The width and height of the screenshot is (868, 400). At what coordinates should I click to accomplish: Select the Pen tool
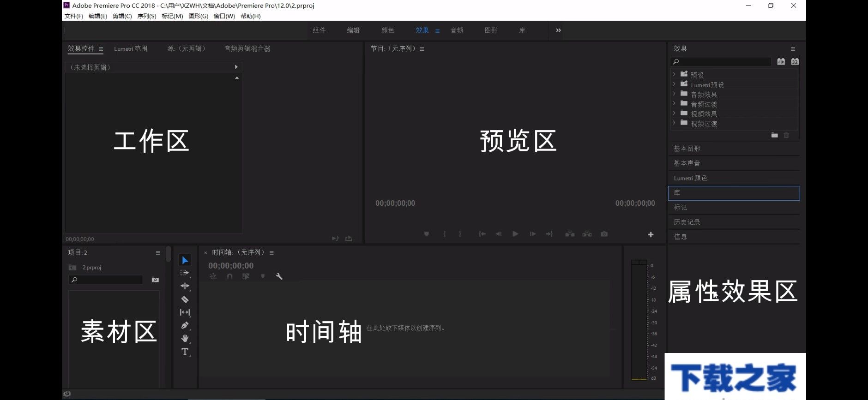pyautogui.click(x=185, y=325)
